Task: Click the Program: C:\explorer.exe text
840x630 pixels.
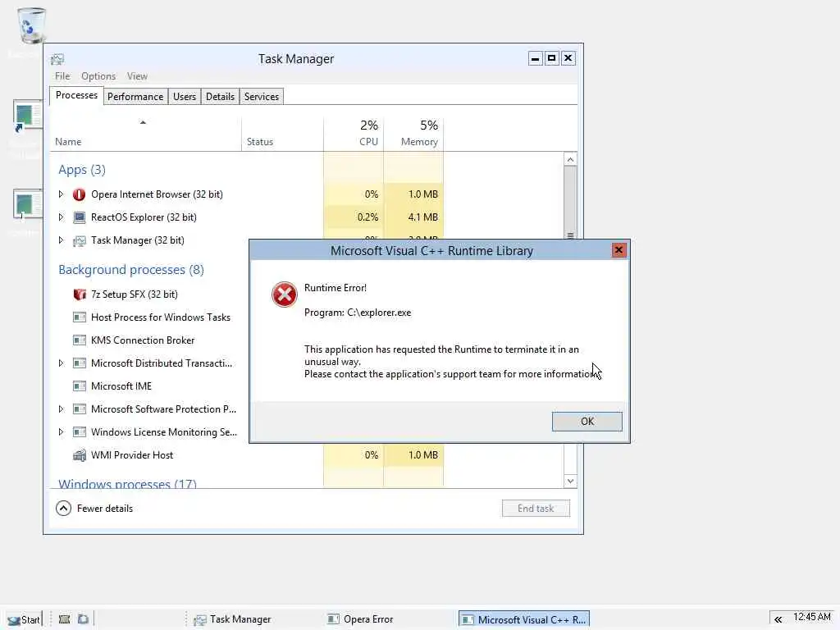Action: tap(358, 313)
